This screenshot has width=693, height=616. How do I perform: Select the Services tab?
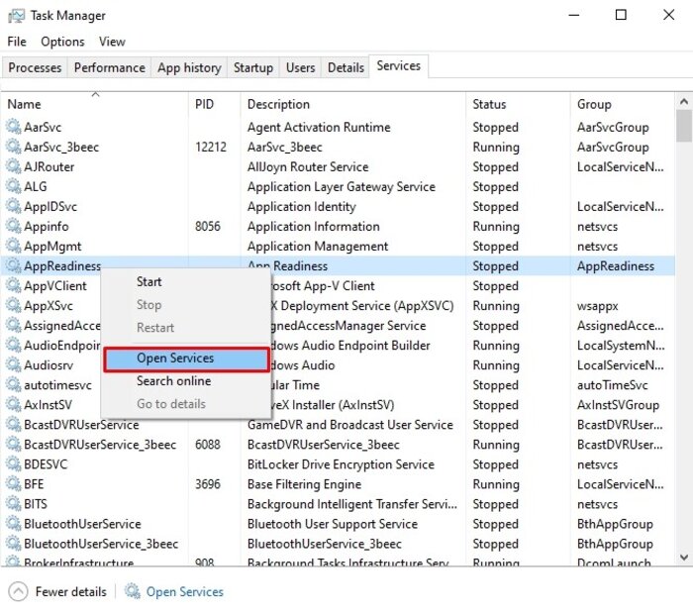coord(398,66)
